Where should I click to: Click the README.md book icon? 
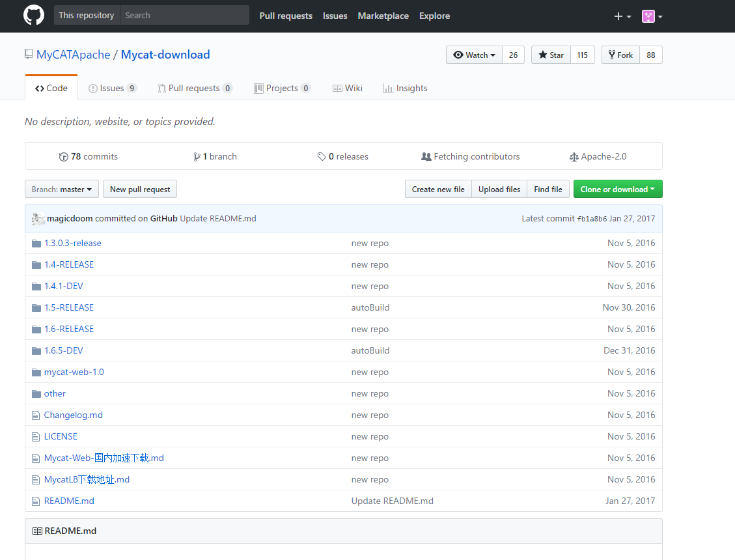[37, 531]
